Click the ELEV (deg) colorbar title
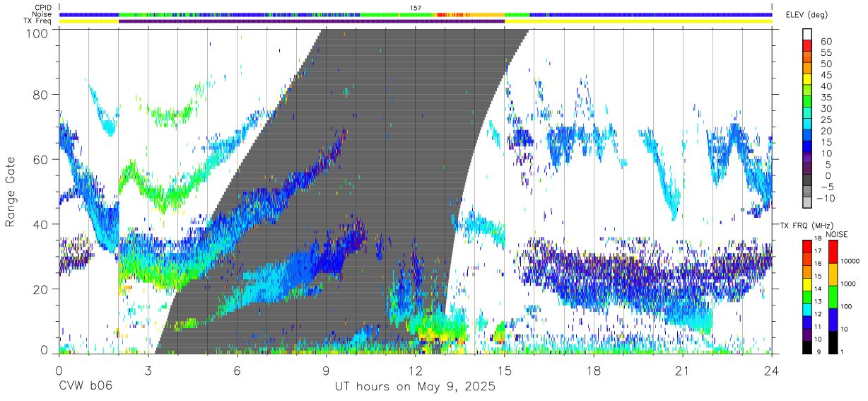 click(x=807, y=15)
